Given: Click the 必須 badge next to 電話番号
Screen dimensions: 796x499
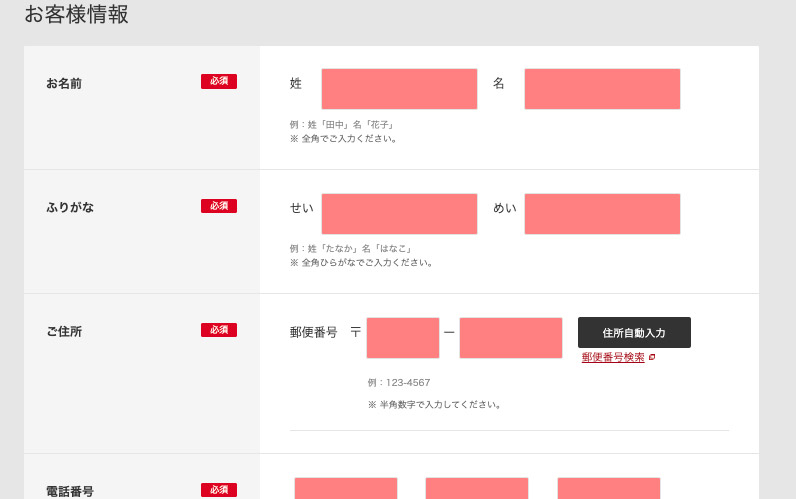Looking at the screenshot, I should (x=219, y=490).
